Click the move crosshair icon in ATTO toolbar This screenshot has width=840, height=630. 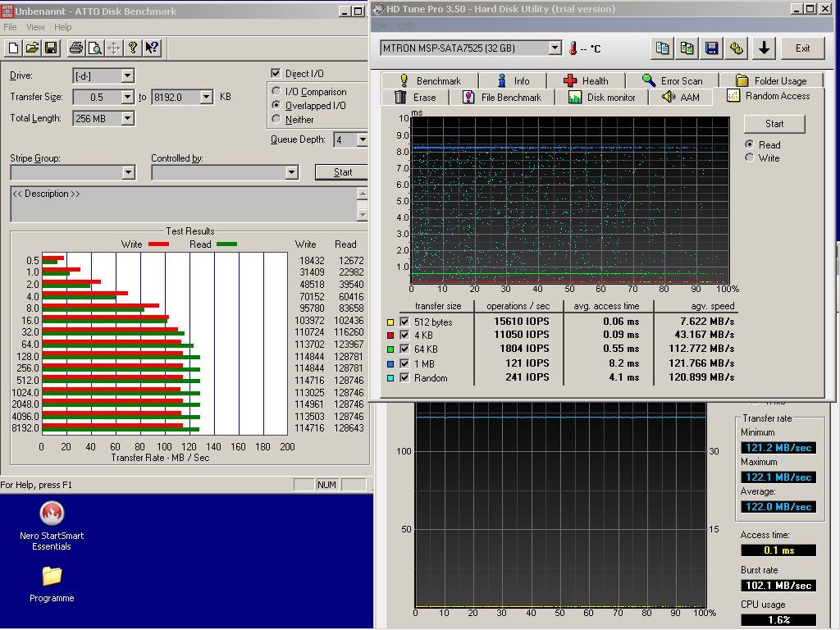click(113, 48)
